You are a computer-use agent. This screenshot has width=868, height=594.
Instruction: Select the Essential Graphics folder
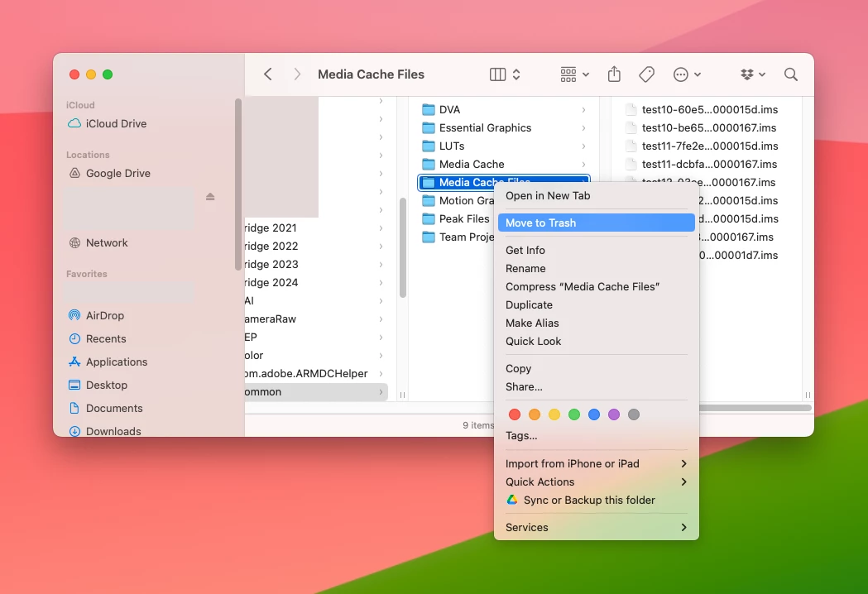[x=502, y=128]
